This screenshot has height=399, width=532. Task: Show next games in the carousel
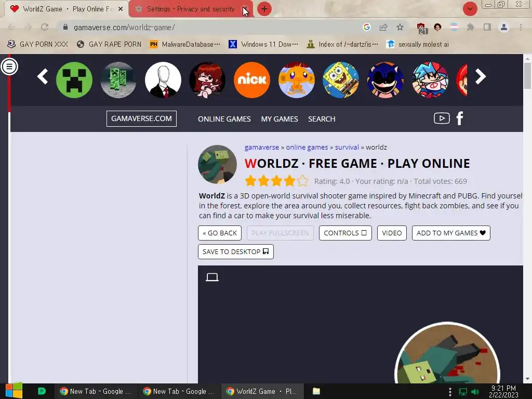coord(481,76)
